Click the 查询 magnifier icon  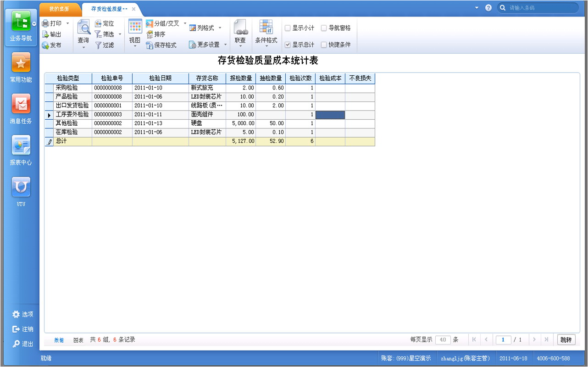point(83,27)
